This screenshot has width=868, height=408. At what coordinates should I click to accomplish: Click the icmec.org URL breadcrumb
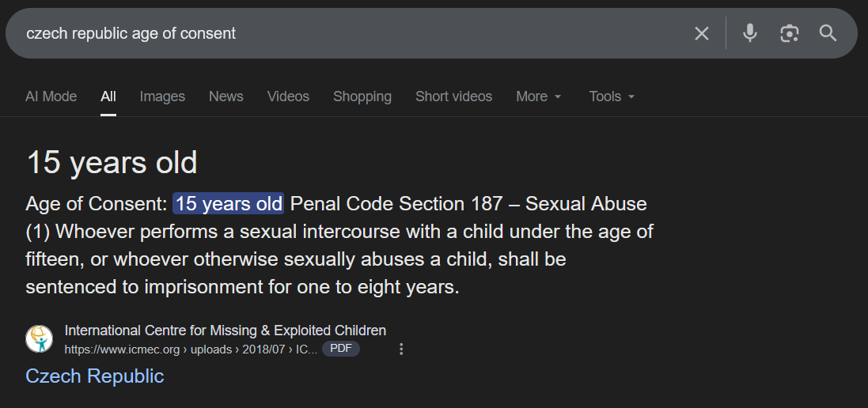(x=190, y=349)
